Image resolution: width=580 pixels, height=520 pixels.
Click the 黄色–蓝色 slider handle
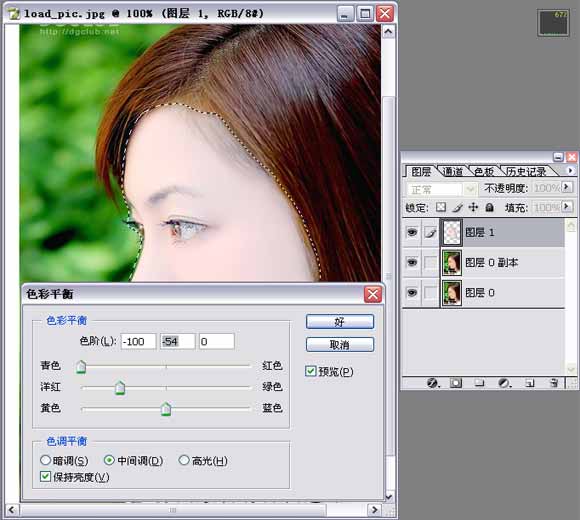166,409
